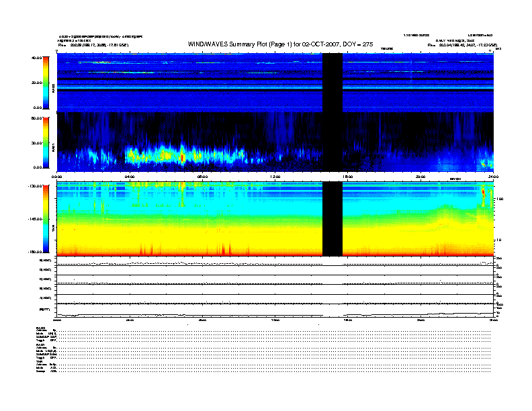Click the upper-right position coordinates text
The width and height of the screenshot is (532, 411).
462,45
